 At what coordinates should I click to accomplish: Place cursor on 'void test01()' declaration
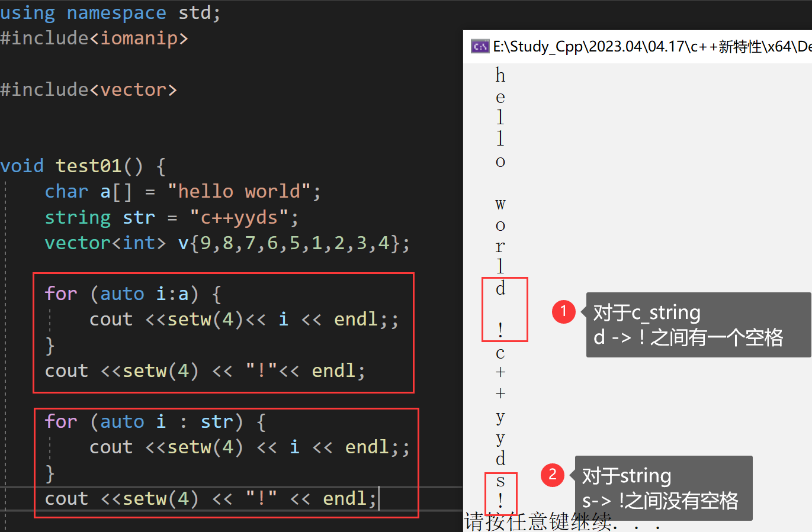coord(83,166)
